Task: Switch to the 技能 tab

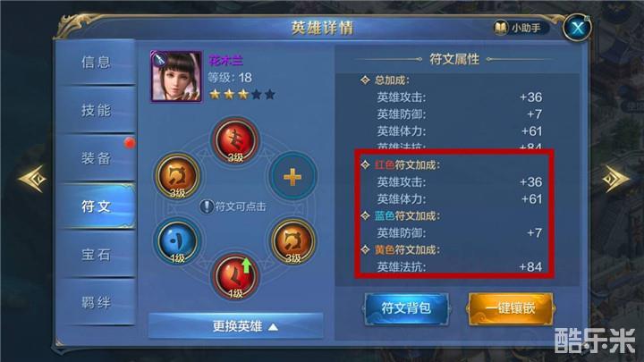Action: click(x=96, y=110)
